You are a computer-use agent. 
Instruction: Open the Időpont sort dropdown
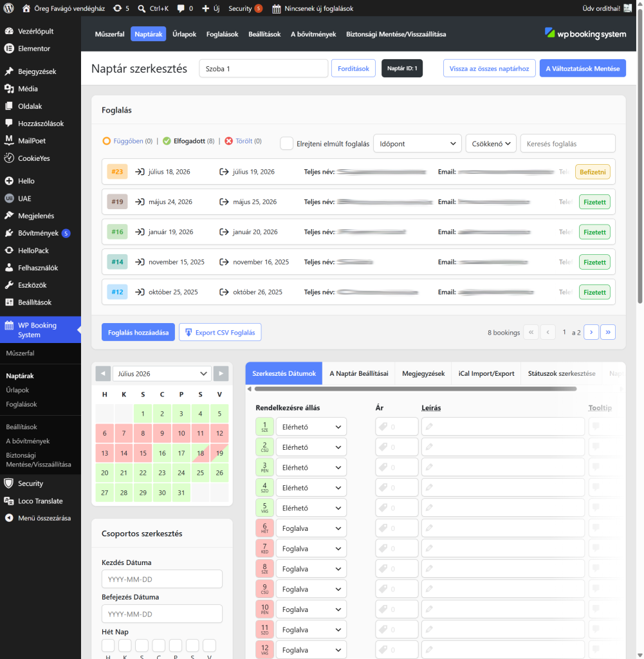coord(417,144)
